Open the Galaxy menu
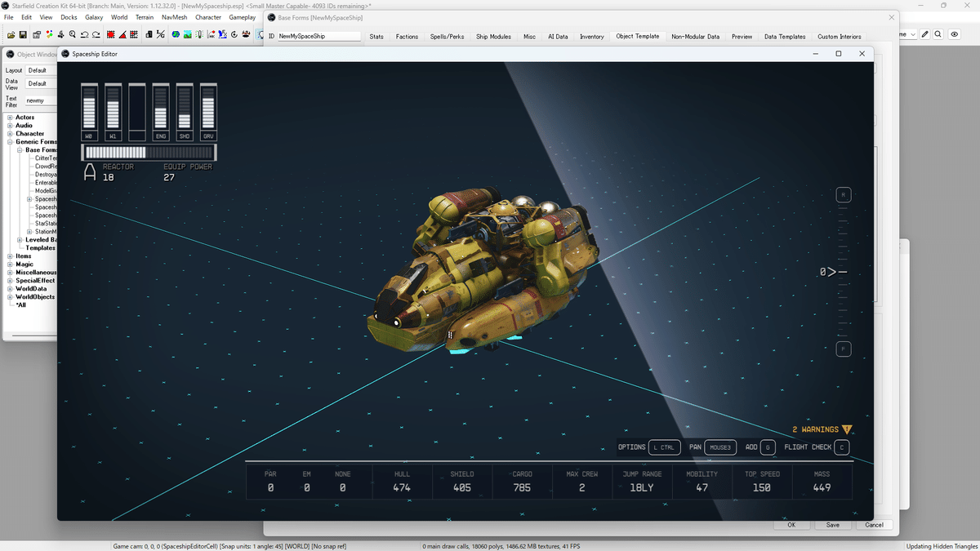 (94, 17)
